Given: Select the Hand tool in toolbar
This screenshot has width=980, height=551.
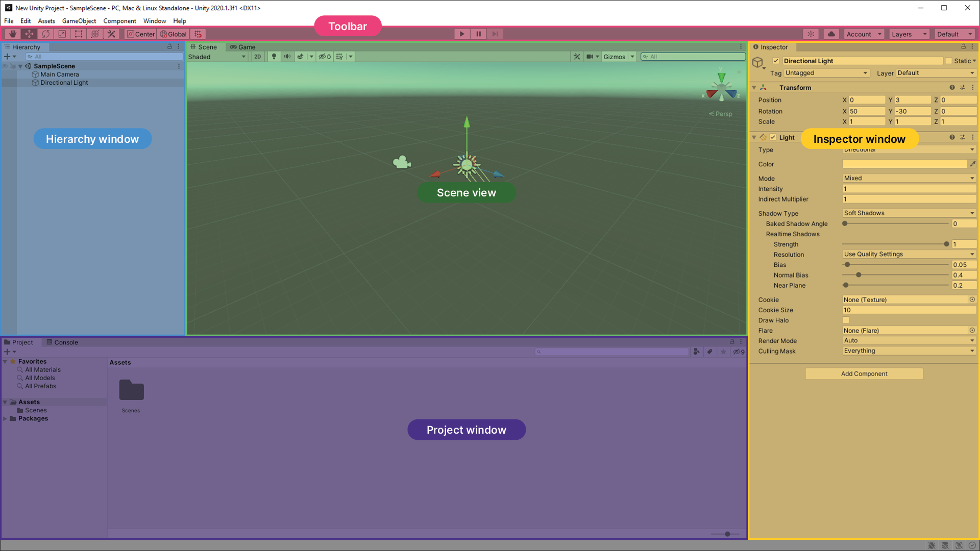Looking at the screenshot, I should 13,34.
